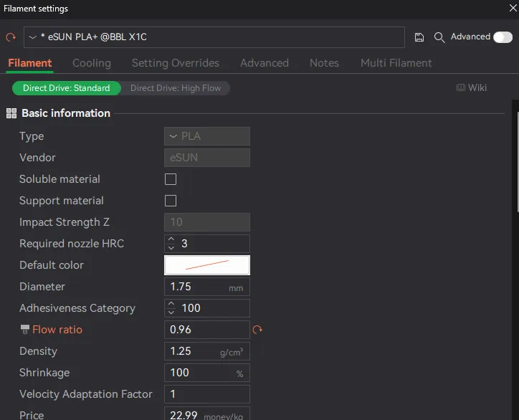Screen dimensions: 519x420
Task: Edit the Flow ratio 0.96 field
Action: (x=207, y=330)
